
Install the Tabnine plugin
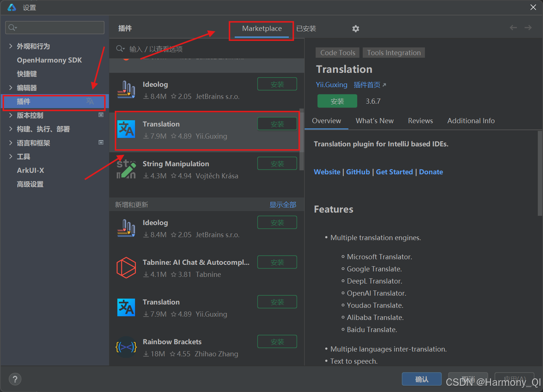(277, 262)
